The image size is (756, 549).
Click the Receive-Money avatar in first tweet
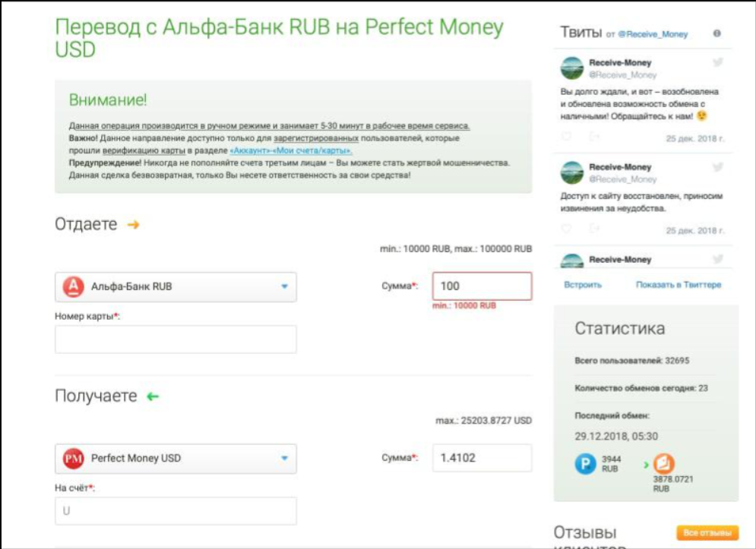point(572,68)
